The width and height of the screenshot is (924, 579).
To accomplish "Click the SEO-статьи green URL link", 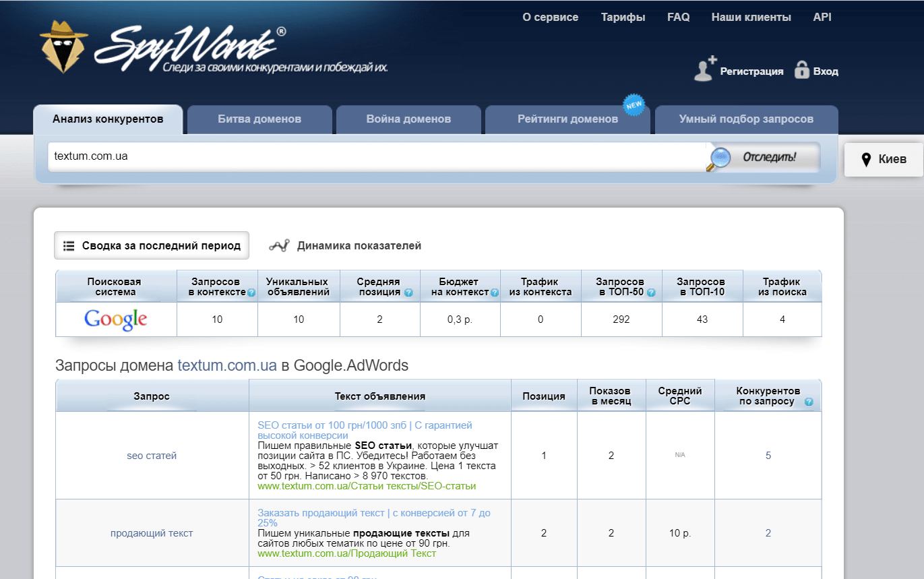I will 367,486.
